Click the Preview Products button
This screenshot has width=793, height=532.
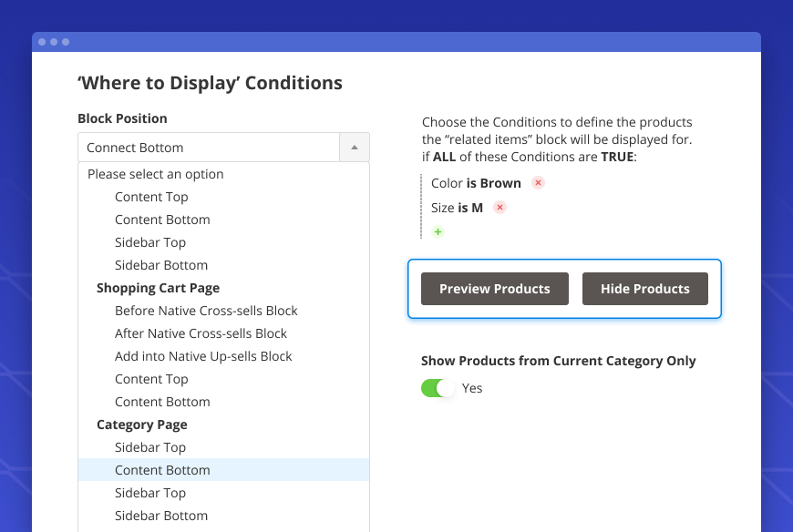point(494,288)
